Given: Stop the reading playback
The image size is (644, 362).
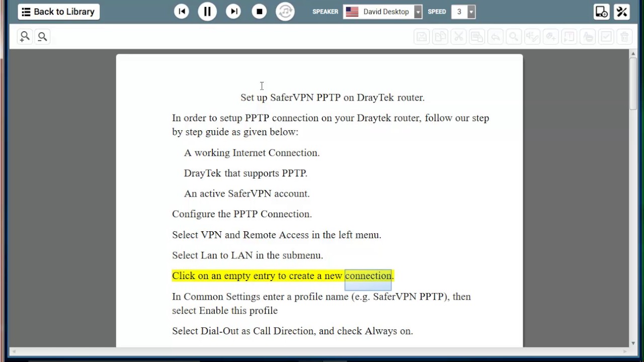Looking at the screenshot, I should coord(259,12).
